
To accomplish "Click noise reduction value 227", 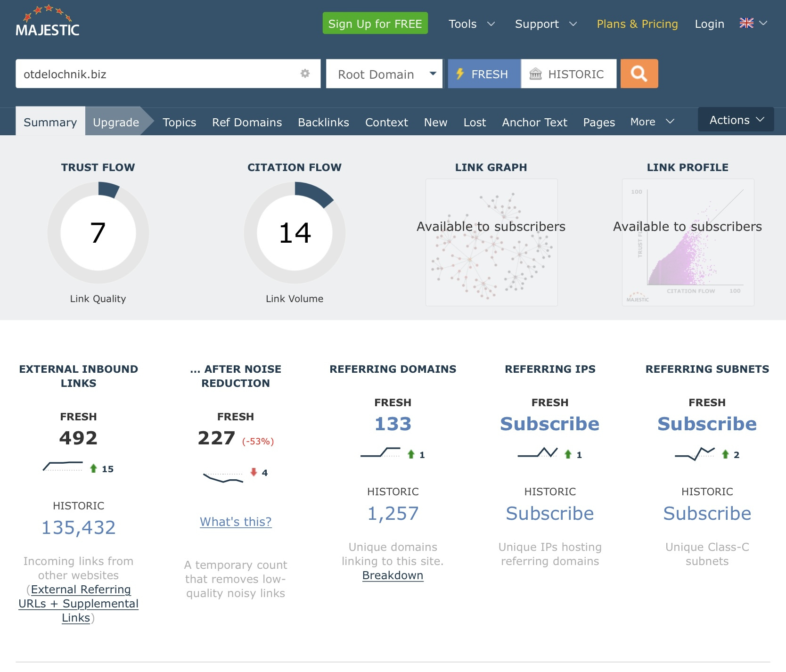I will (x=216, y=438).
